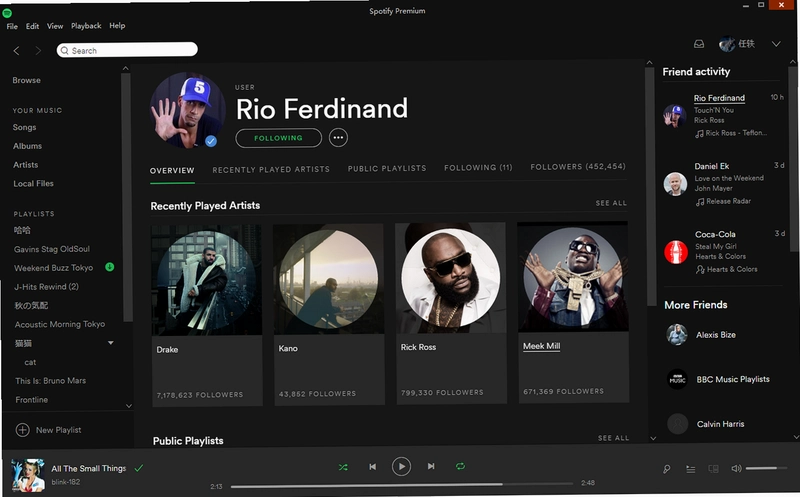The height and width of the screenshot is (497, 800).
Task: Open the inbox tray icon
Action: (x=699, y=44)
